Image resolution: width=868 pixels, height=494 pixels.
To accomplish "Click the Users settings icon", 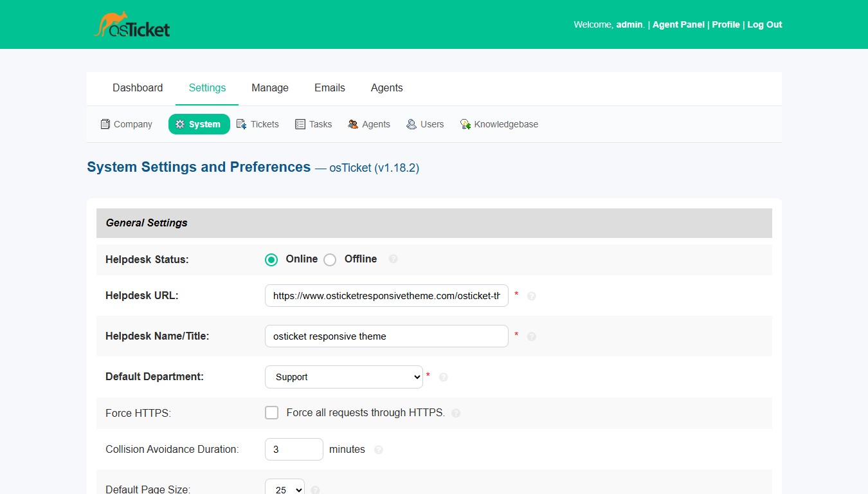I will (411, 124).
